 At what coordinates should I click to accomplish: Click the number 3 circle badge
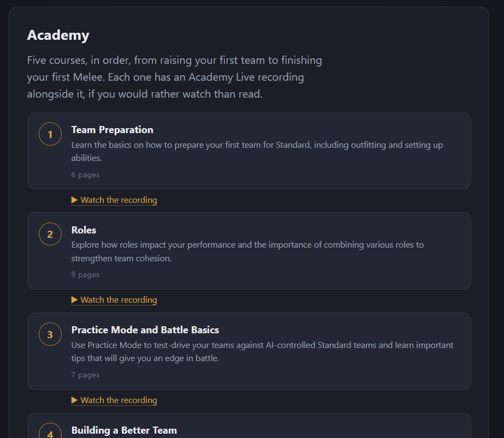click(x=50, y=334)
